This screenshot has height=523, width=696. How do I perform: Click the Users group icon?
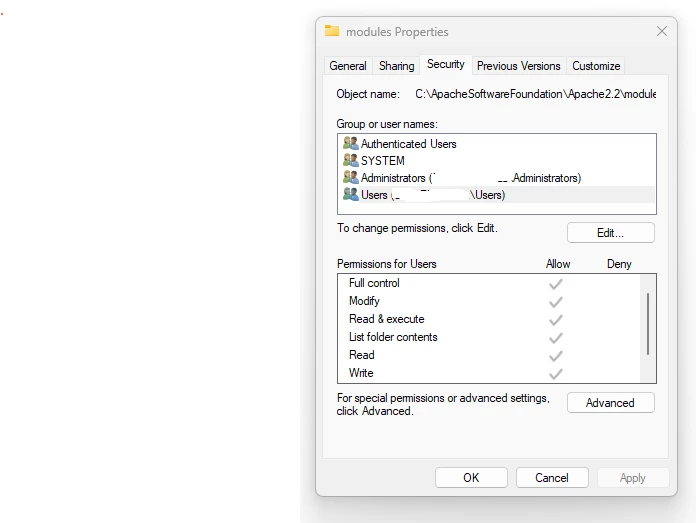pyautogui.click(x=351, y=194)
